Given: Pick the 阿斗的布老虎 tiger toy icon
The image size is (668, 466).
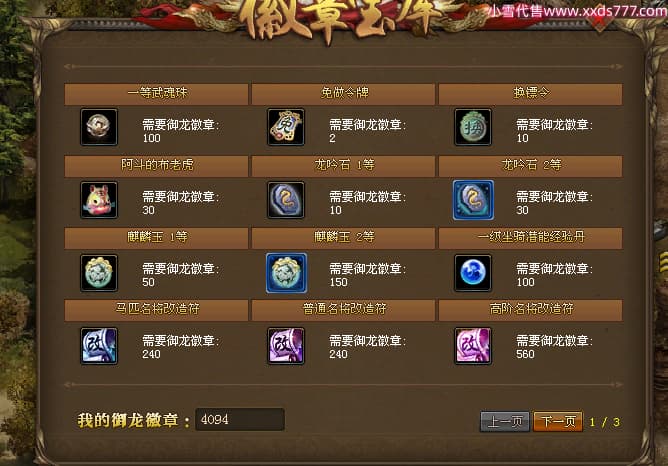Looking at the screenshot, I should tap(99, 200).
